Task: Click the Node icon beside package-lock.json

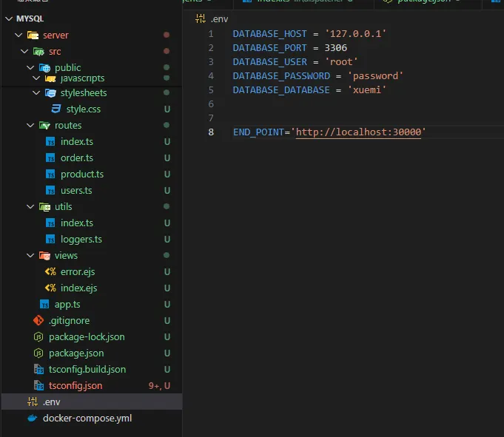Action: [38, 337]
